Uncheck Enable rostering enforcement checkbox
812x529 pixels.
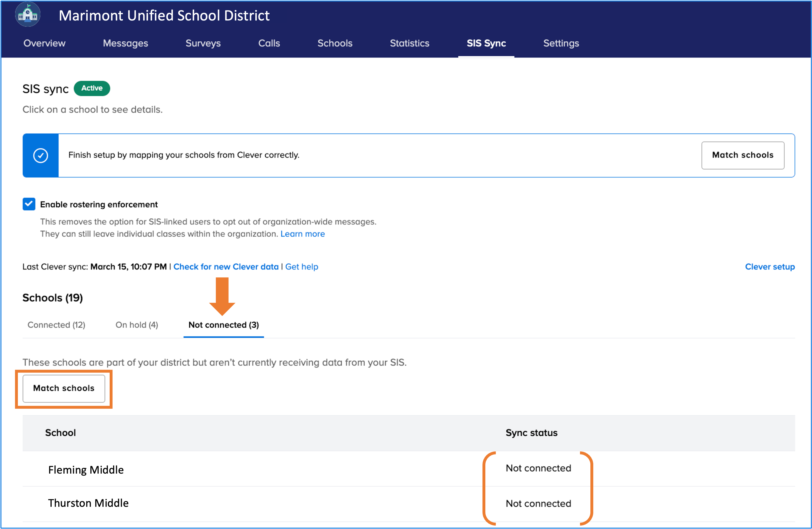pos(29,204)
